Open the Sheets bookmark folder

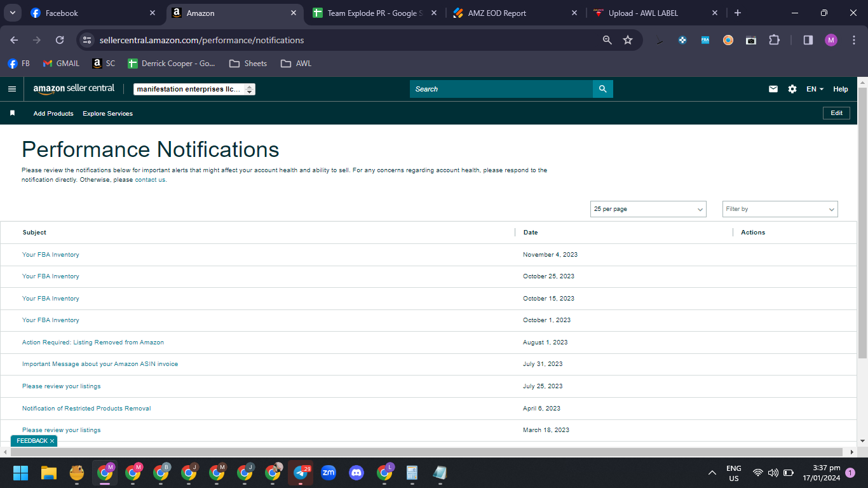pos(248,64)
